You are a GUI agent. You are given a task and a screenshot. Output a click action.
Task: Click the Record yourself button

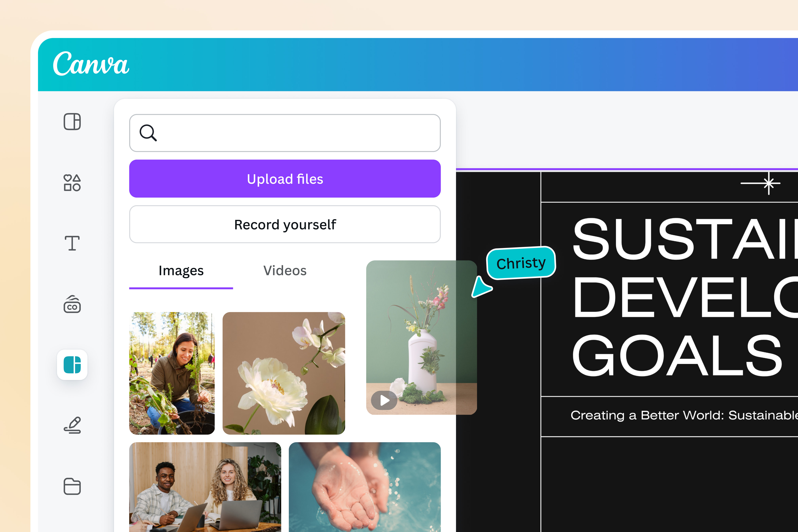click(x=285, y=224)
